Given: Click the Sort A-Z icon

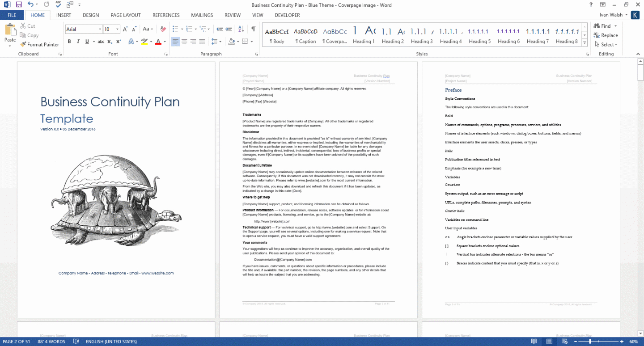Looking at the screenshot, I should [x=241, y=29].
